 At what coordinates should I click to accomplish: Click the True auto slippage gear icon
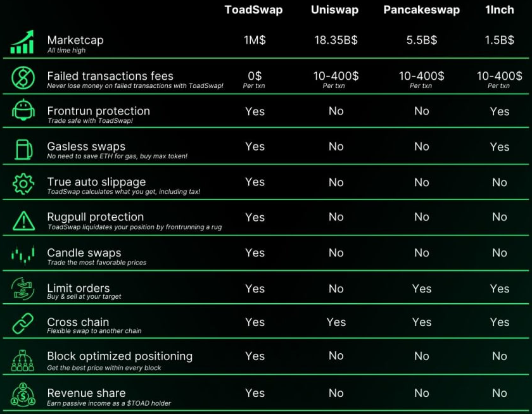tap(23, 184)
